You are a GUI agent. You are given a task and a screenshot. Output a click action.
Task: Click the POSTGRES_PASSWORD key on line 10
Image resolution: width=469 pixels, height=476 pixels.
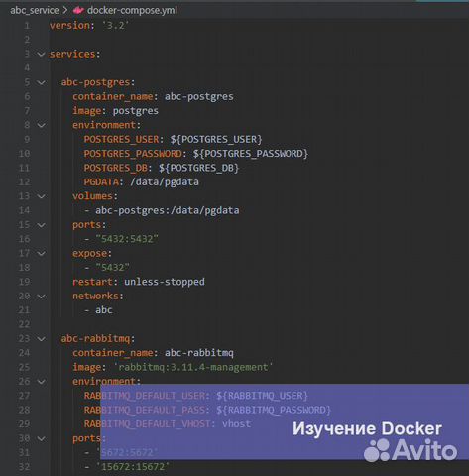pos(133,154)
